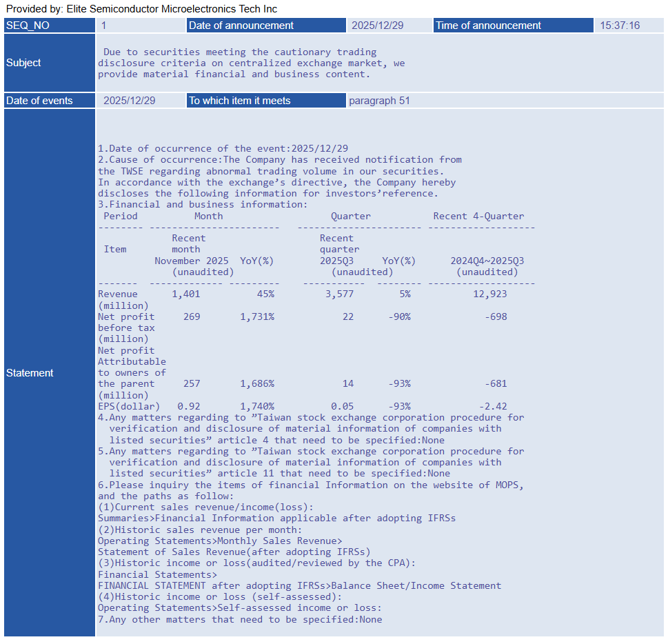This screenshot has height=644, width=668.
Task: Click the Date of events label
Action: tap(50, 101)
